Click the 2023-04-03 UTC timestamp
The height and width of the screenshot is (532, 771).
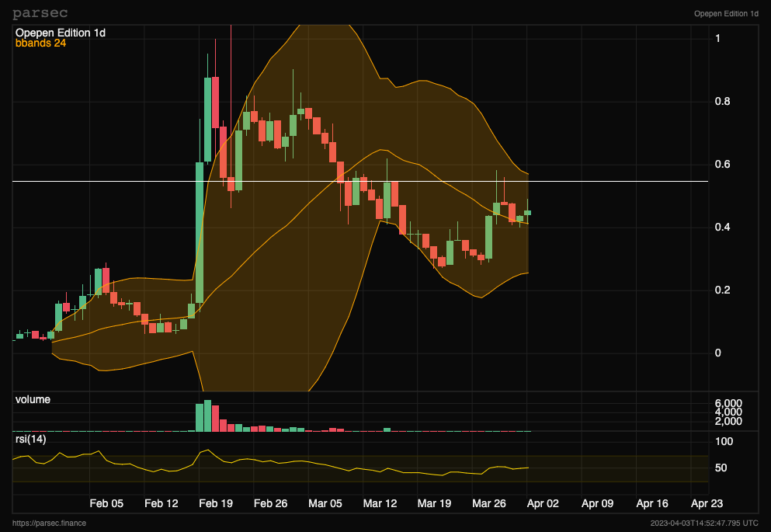(704, 523)
